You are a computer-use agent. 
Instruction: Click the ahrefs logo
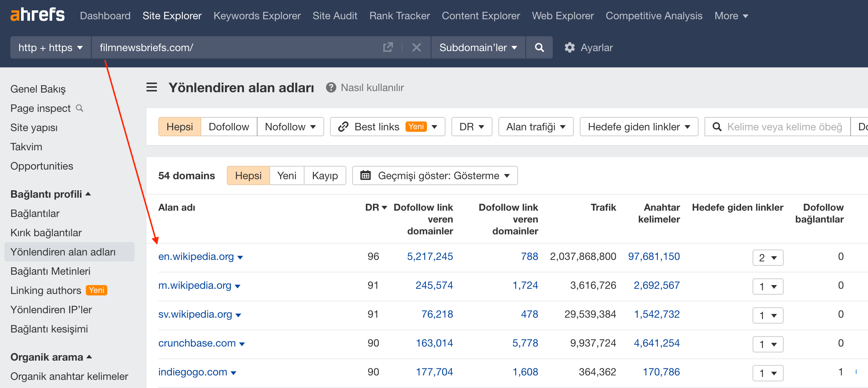point(37,15)
